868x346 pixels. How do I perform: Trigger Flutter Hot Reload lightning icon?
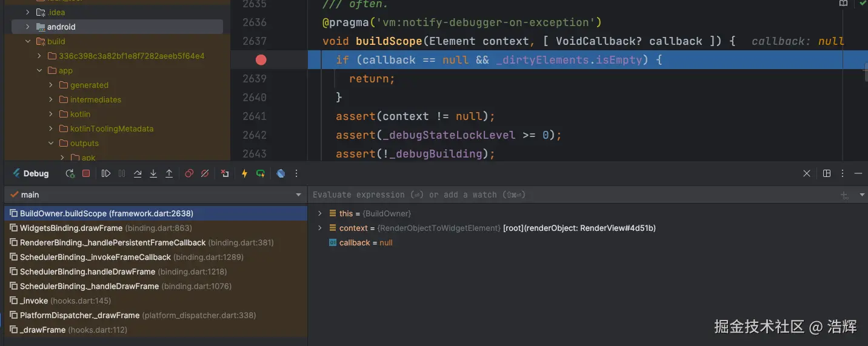click(x=244, y=173)
